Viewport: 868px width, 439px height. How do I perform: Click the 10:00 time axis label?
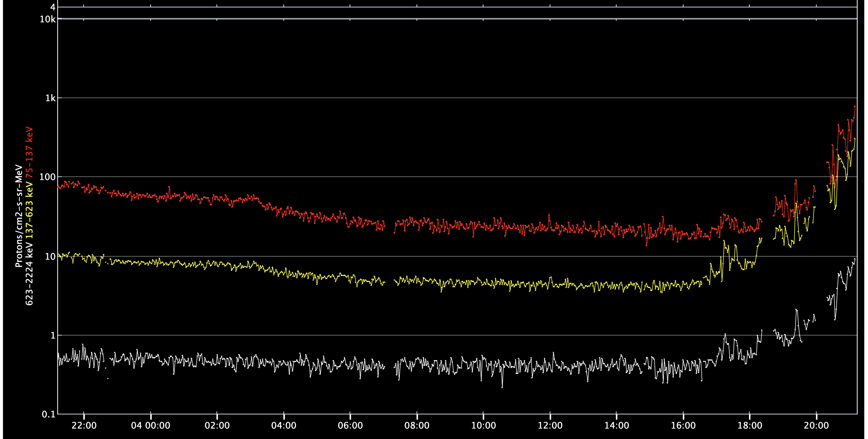(483, 426)
